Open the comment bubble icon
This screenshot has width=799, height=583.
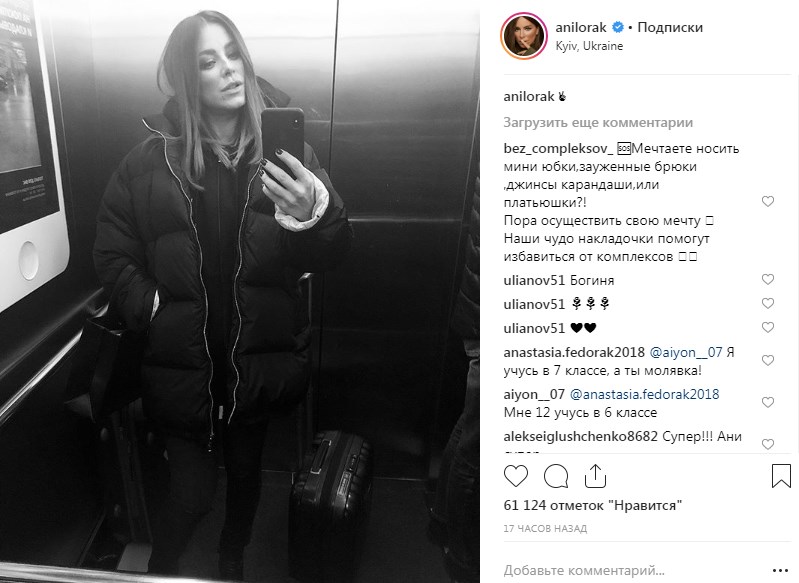[x=556, y=476]
